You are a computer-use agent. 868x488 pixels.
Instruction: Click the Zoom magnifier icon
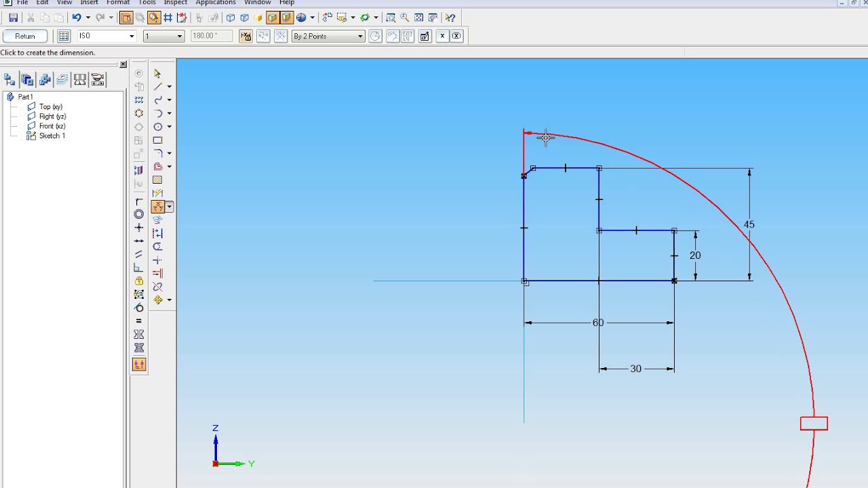tap(405, 18)
